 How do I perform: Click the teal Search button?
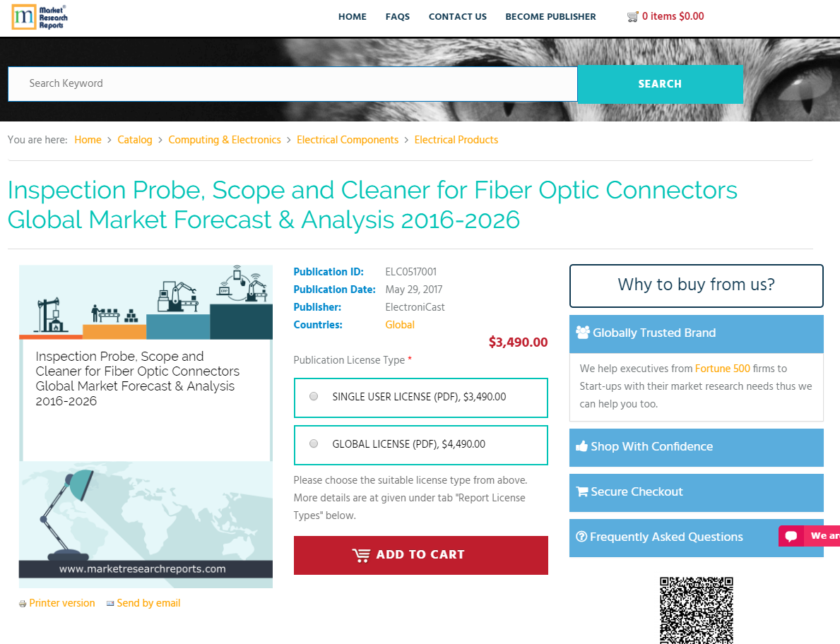pos(660,84)
